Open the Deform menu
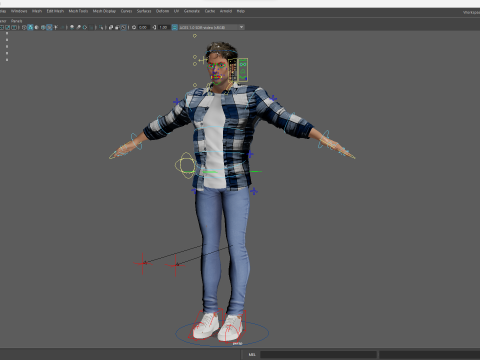Screen dimensions: 480x360 tap(162, 11)
